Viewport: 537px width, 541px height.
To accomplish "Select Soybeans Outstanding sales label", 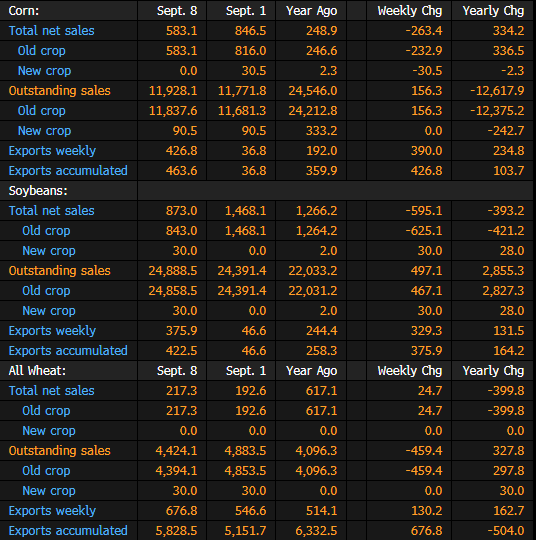I will [x=59, y=271].
